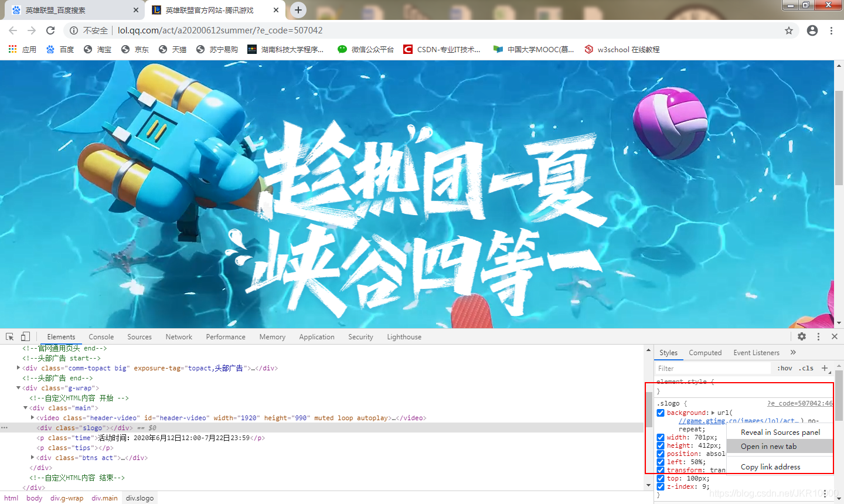Choose Copy link address
The height and width of the screenshot is (504, 844).
pos(780,467)
